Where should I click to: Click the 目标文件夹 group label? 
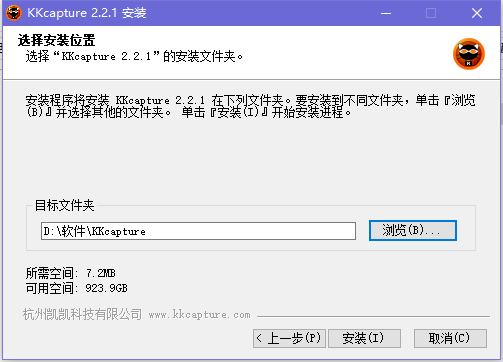65,205
